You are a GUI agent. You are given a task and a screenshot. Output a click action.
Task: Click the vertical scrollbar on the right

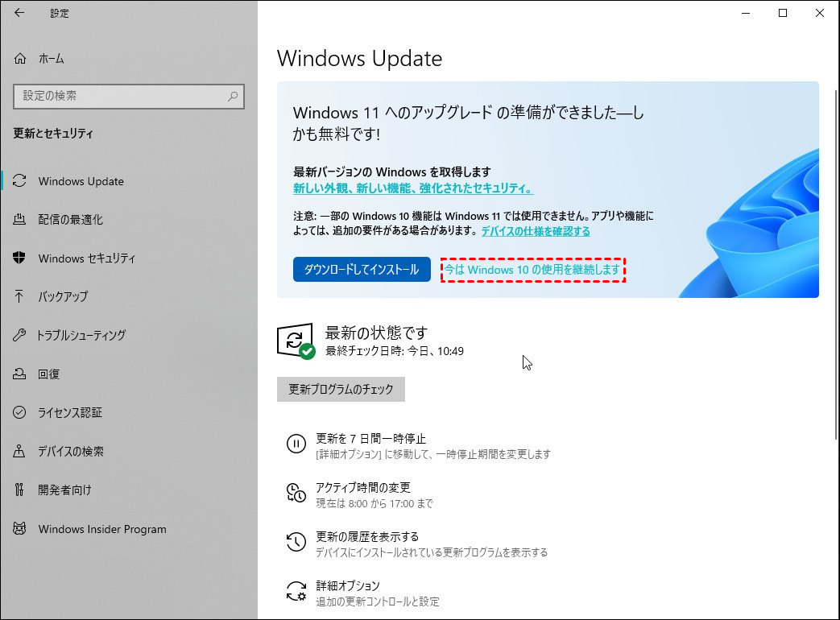(x=837, y=265)
